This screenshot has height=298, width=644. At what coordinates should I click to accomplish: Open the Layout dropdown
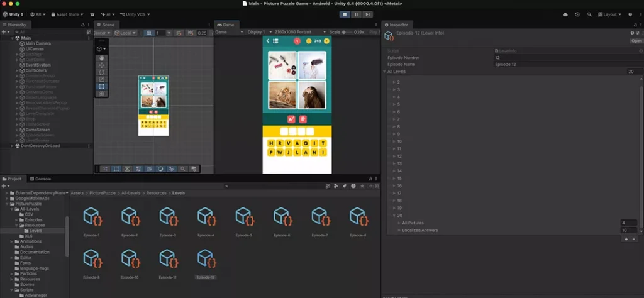[x=609, y=14]
